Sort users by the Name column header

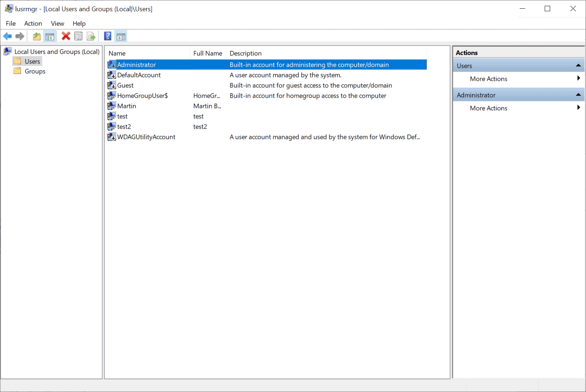point(117,53)
